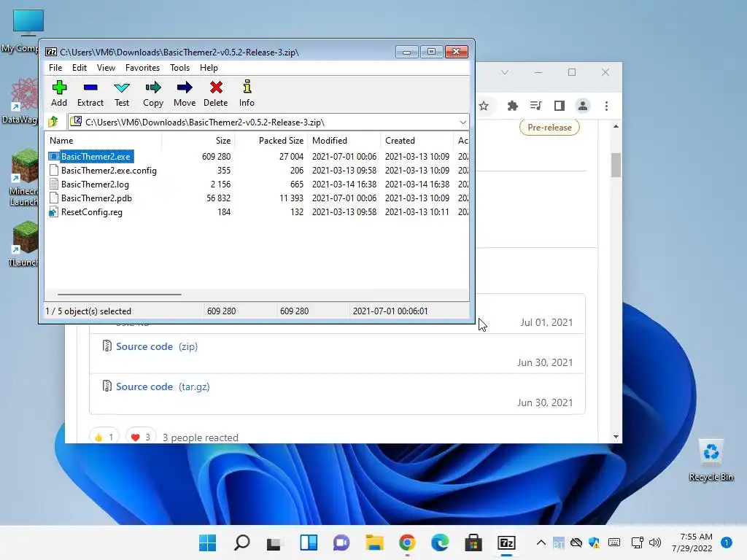Open the Windows Start menu
The image size is (747, 560).
pos(207,542)
